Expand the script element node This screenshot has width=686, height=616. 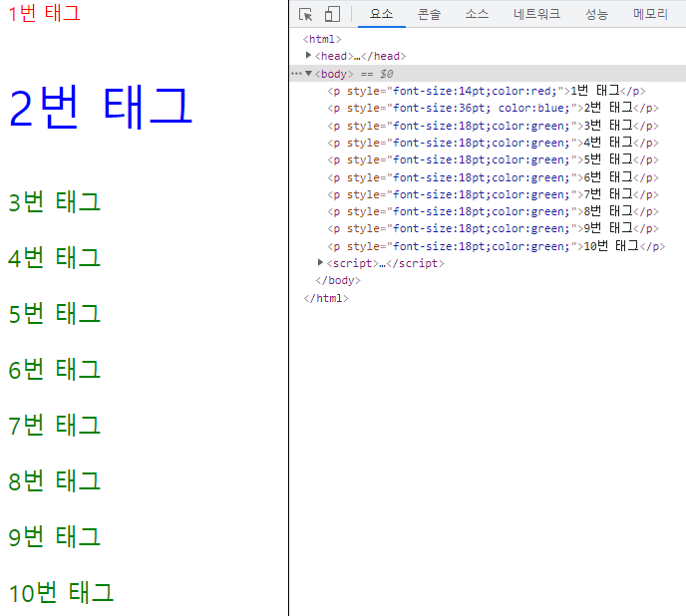320,262
